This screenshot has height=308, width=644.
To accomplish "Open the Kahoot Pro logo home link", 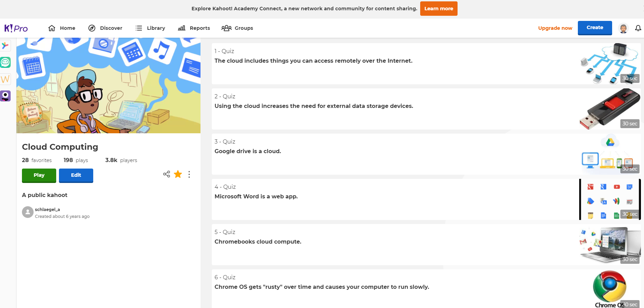I will 16,28.
